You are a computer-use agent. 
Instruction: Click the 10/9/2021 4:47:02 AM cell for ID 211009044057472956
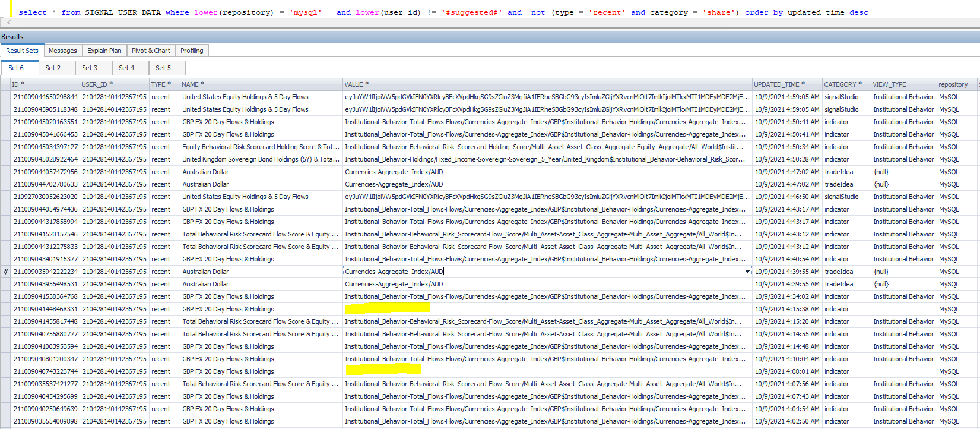787,172
